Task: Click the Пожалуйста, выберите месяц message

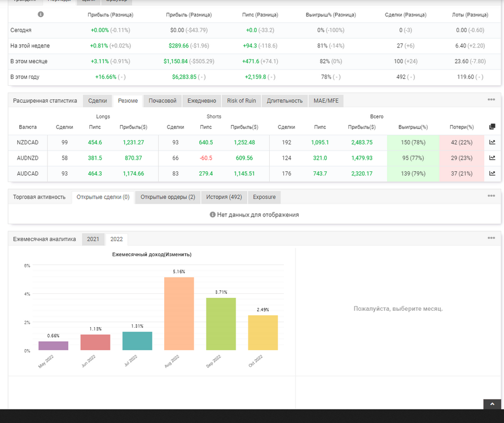Action: click(398, 309)
